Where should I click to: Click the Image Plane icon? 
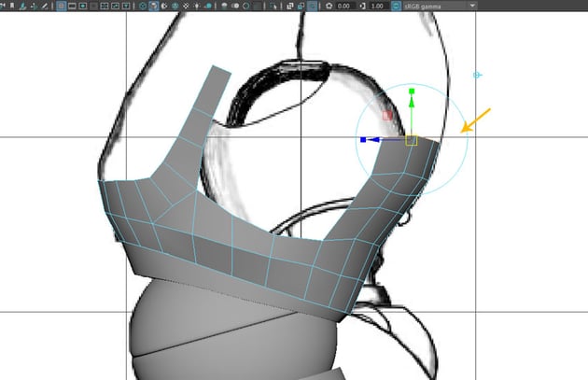click(x=23, y=6)
